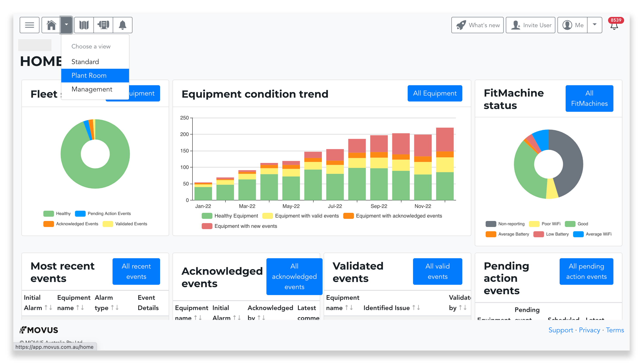Open the hamburger navigation menu
Viewport: 643px width, 364px height.
pos(29,25)
